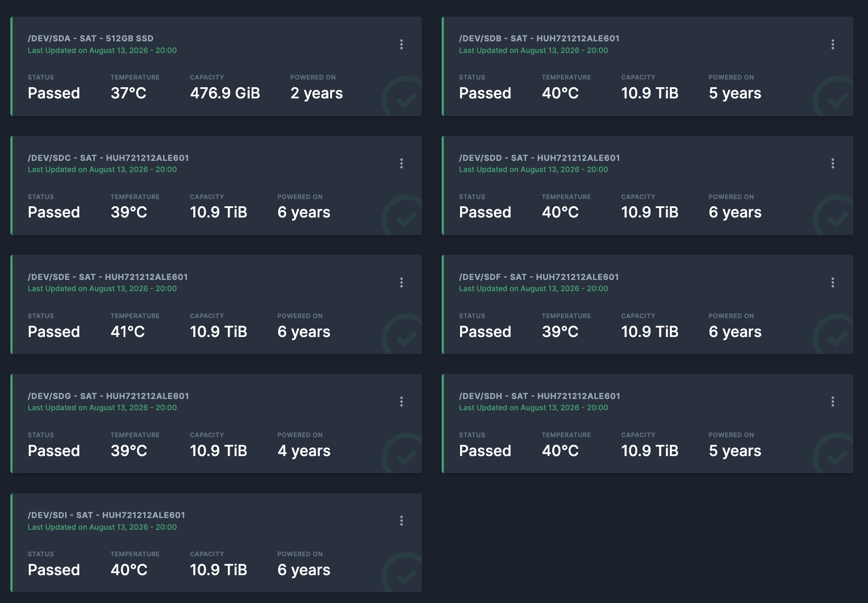Click the Last Updated text under /DEV/SDD
868x603 pixels.
(534, 170)
